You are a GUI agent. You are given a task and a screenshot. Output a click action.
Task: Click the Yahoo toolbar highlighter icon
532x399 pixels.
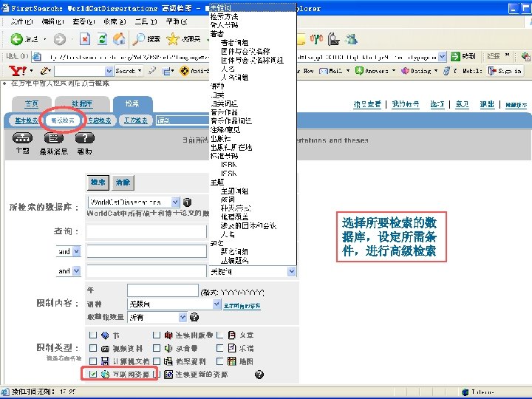(x=152, y=71)
